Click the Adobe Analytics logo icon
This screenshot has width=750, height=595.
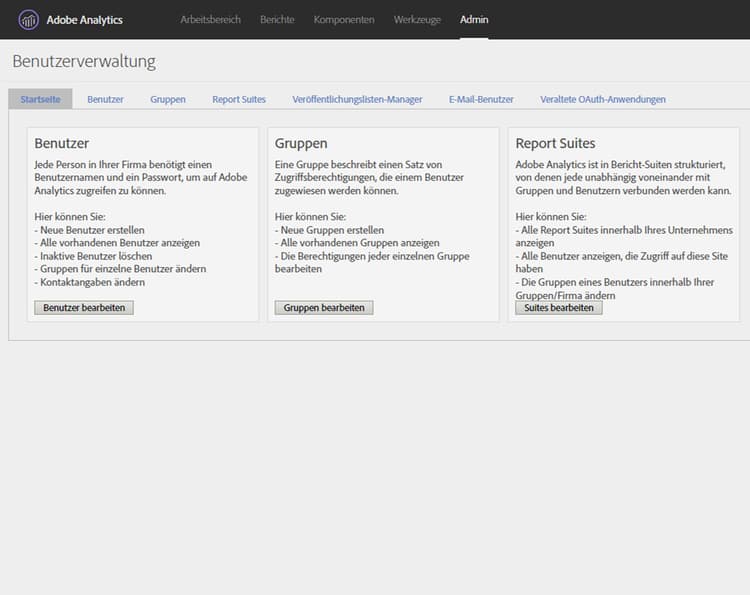tap(28, 20)
